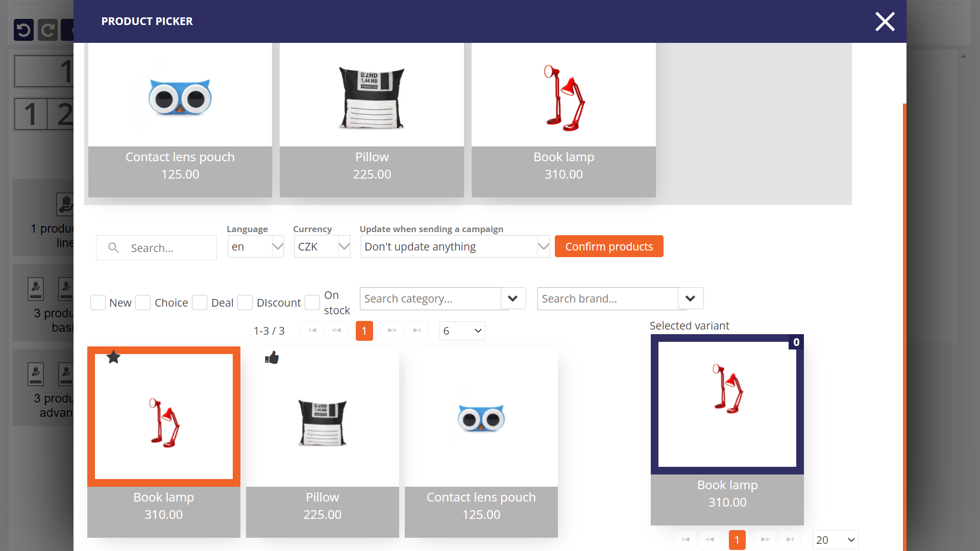Click the star icon on Book lamp

(x=113, y=357)
